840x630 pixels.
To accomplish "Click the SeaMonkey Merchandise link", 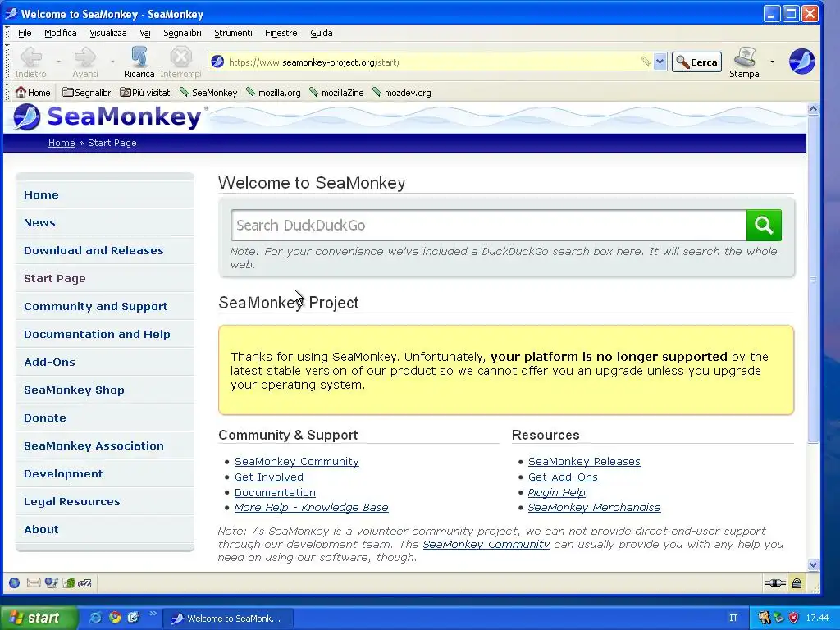I will pos(594,507).
